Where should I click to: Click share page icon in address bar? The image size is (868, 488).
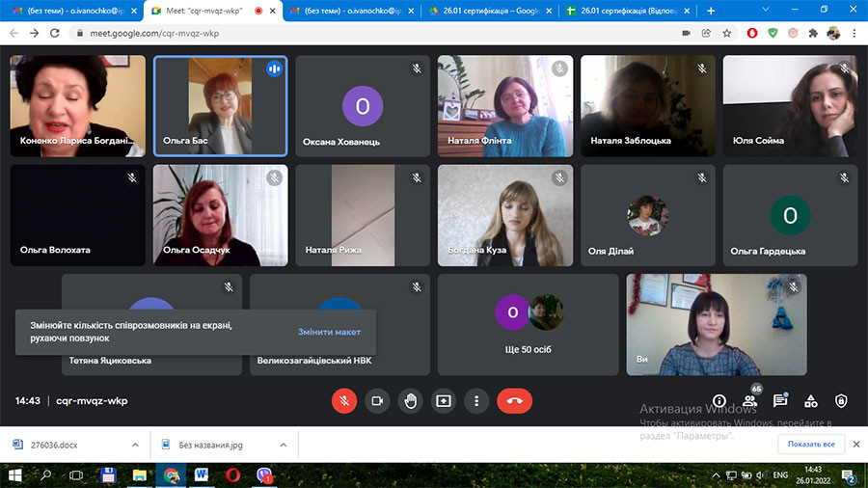point(706,33)
